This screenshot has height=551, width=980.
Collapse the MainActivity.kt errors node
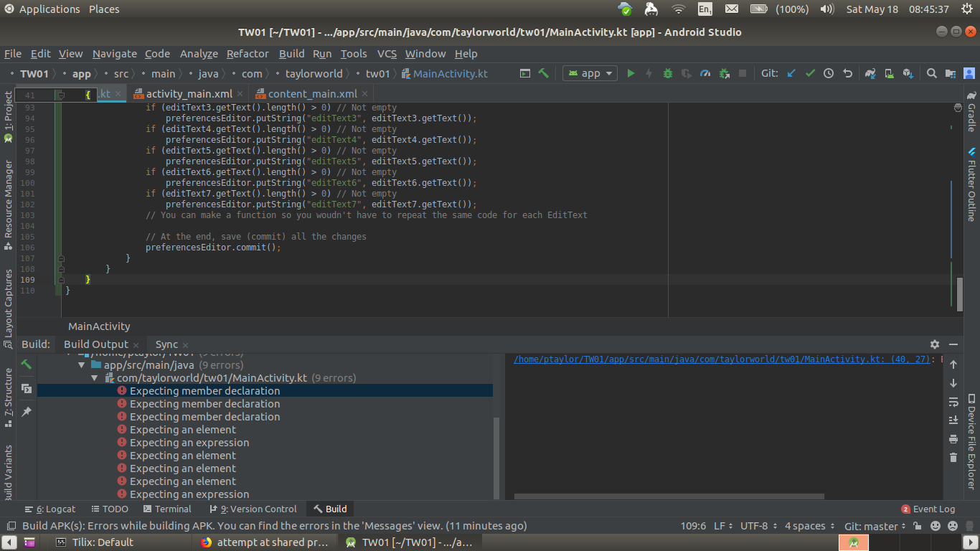click(x=95, y=378)
